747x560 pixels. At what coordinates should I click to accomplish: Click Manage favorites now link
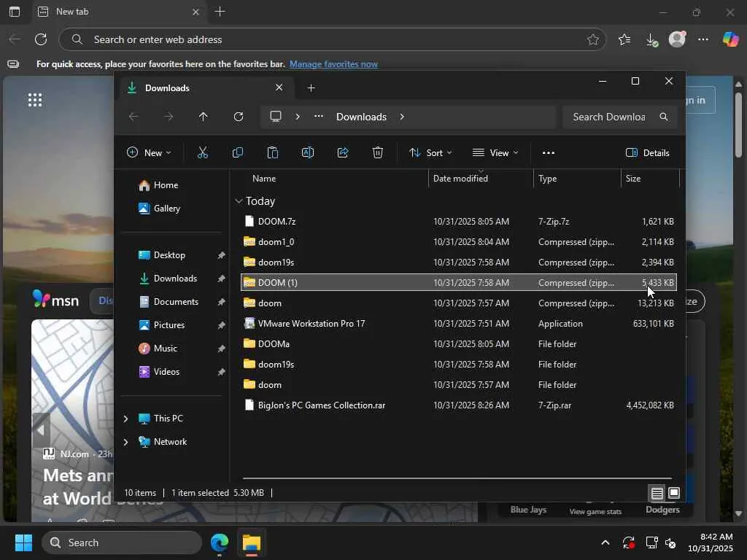click(333, 64)
